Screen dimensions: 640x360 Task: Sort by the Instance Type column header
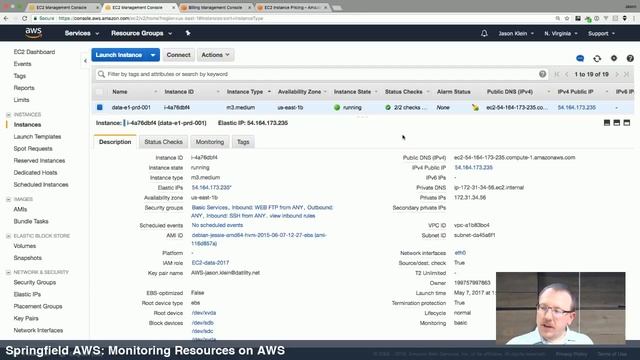(x=245, y=92)
